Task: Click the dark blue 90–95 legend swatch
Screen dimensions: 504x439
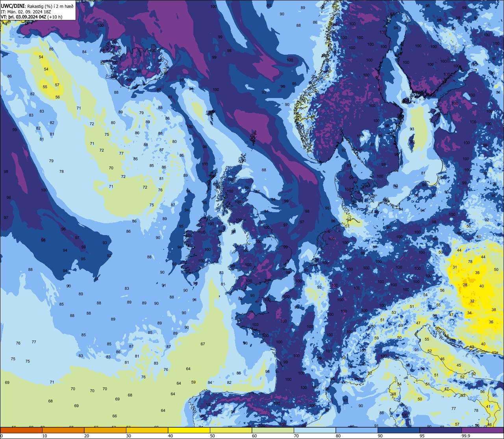Action: (x=399, y=430)
